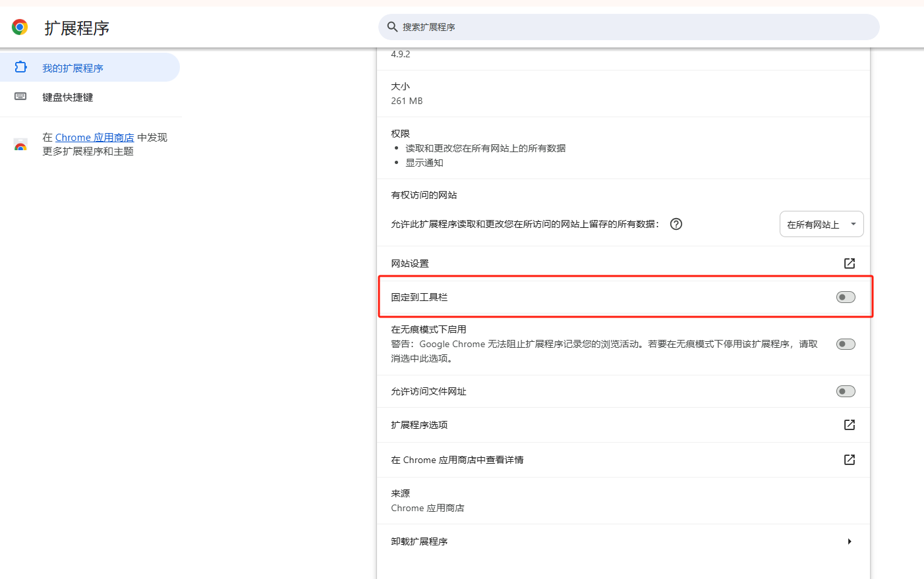The image size is (924, 579).
Task: Open the 键盘快捷键 sidebar item
Action: pyautogui.click(x=90, y=97)
